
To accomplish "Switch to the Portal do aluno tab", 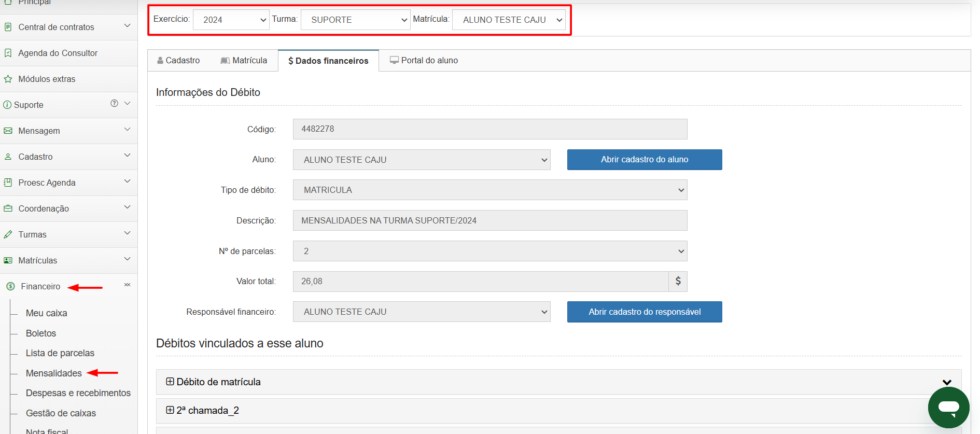I will tap(424, 61).
